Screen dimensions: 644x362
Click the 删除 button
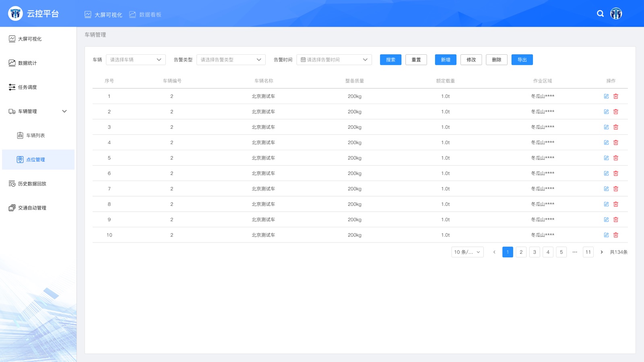pos(497,60)
